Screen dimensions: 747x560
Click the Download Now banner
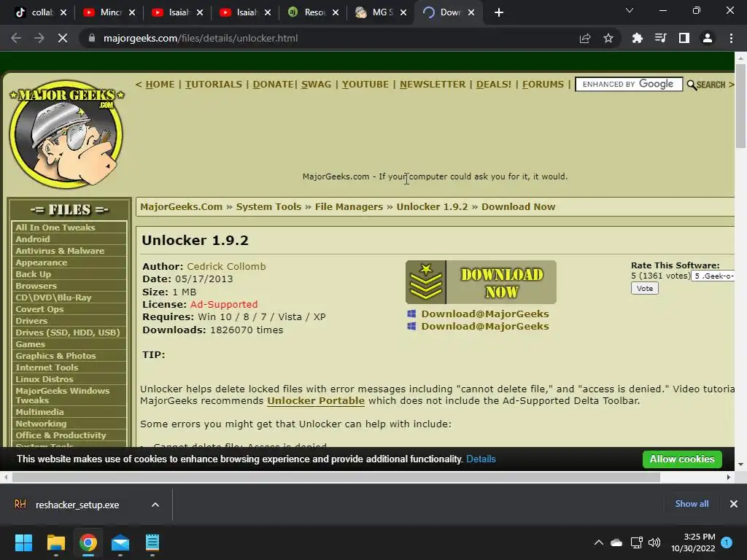point(481,282)
